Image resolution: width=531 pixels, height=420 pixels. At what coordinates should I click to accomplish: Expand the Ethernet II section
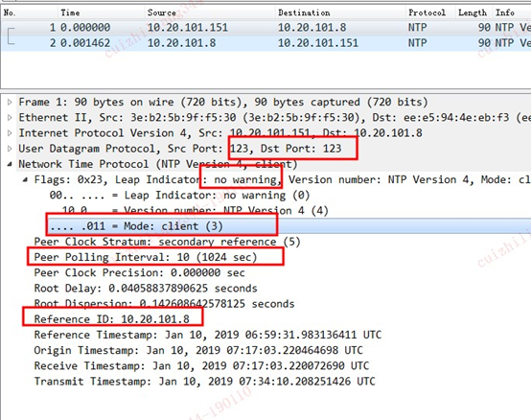click(x=10, y=117)
